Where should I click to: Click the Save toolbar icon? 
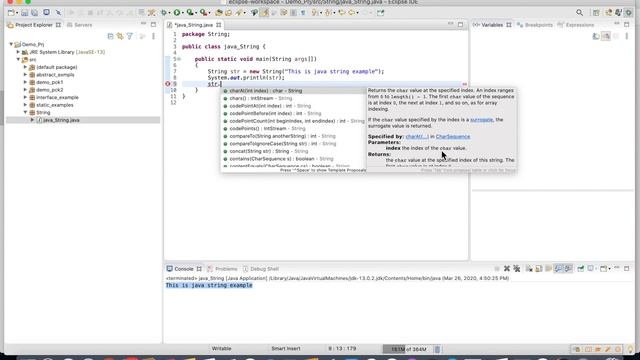(24, 13)
